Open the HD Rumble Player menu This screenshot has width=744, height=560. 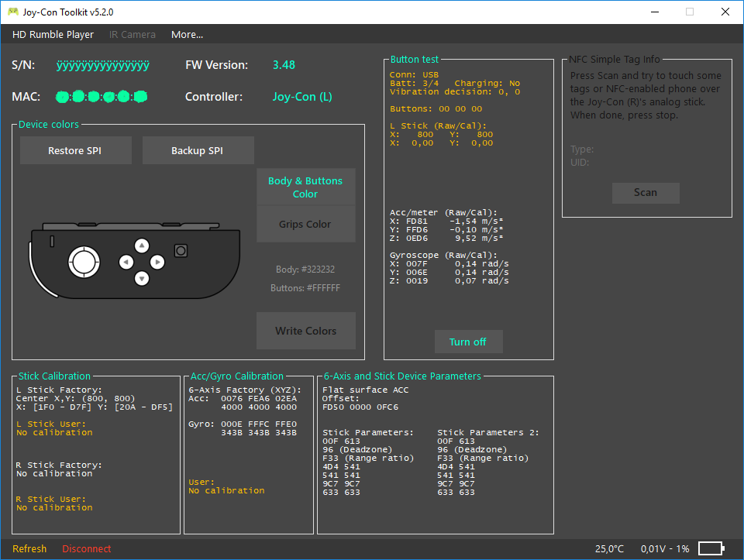(53, 35)
